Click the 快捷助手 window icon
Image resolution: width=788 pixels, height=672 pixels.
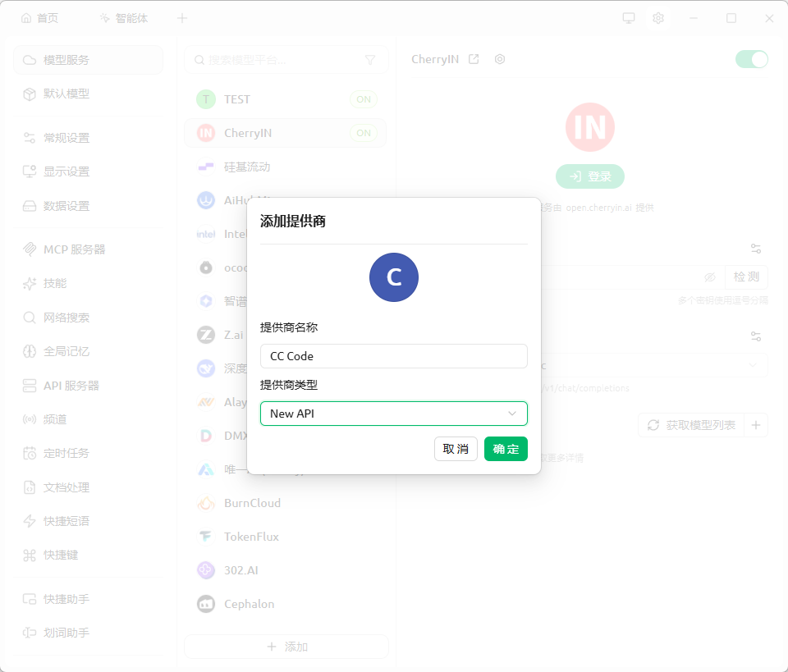pyautogui.click(x=30, y=599)
